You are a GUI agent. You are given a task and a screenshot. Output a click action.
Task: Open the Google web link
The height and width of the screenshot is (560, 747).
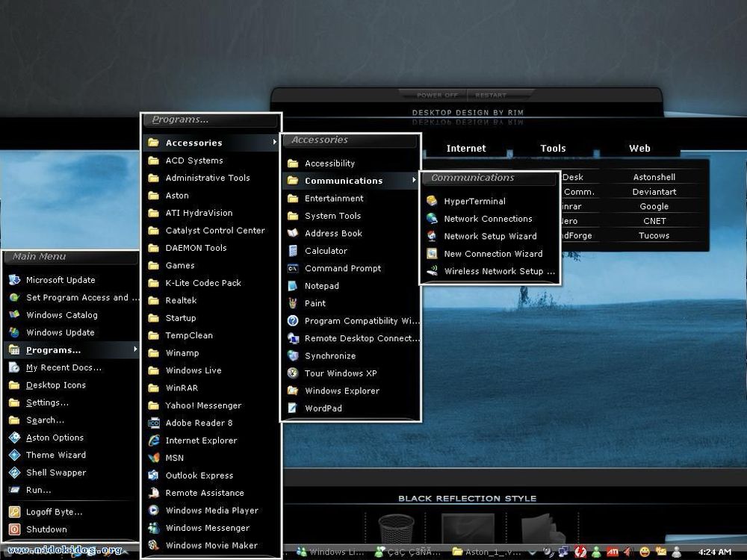pos(654,206)
